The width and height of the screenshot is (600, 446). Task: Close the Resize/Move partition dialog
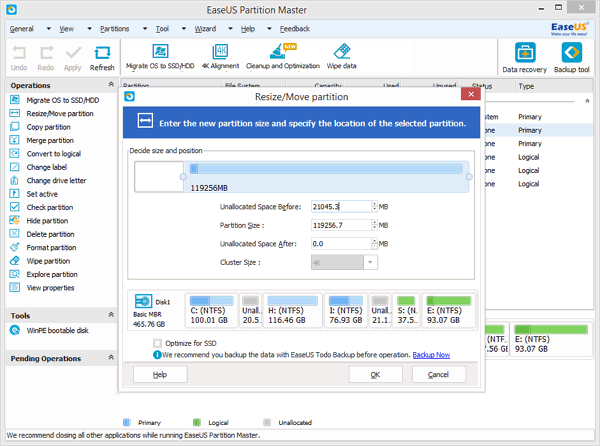point(471,94)
